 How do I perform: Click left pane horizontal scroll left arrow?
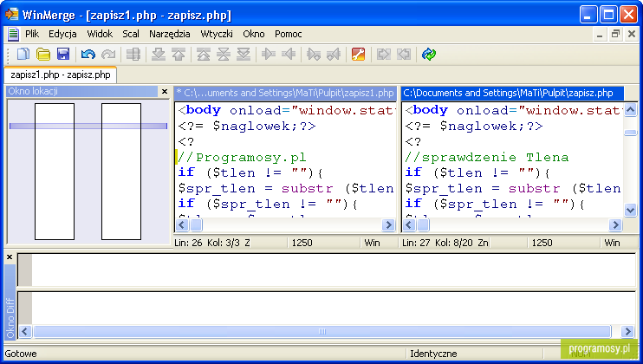pyautogui.click(x=182, y=225)
